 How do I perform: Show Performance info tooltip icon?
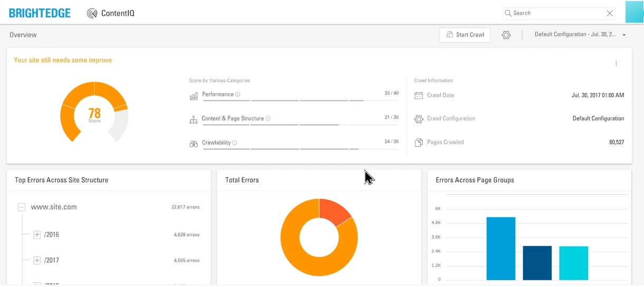238,95
